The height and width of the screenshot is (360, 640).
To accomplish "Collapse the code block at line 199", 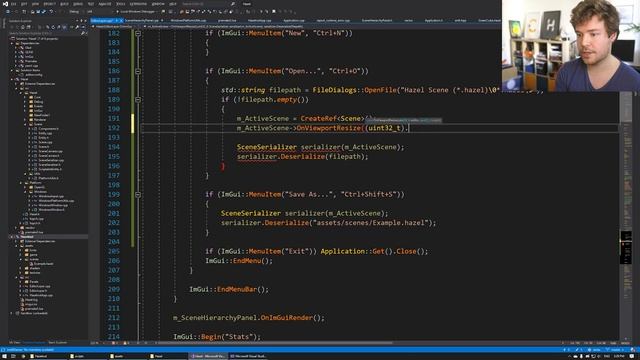I will click(138, 194).
